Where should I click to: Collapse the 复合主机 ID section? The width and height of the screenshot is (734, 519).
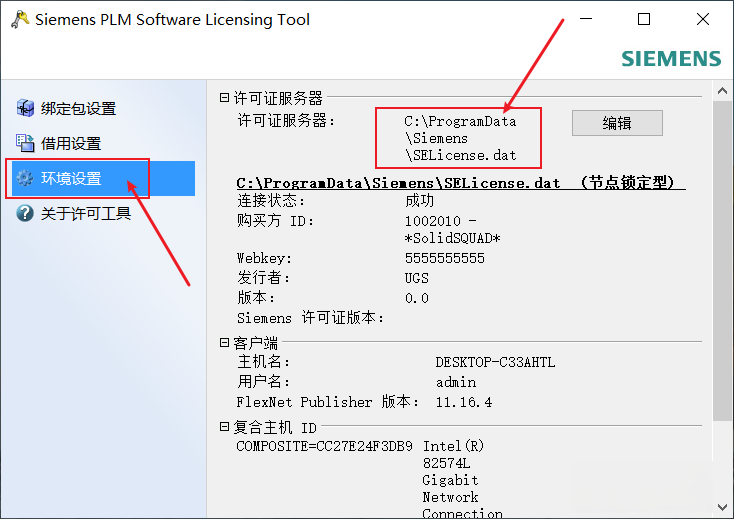point(224,426)
